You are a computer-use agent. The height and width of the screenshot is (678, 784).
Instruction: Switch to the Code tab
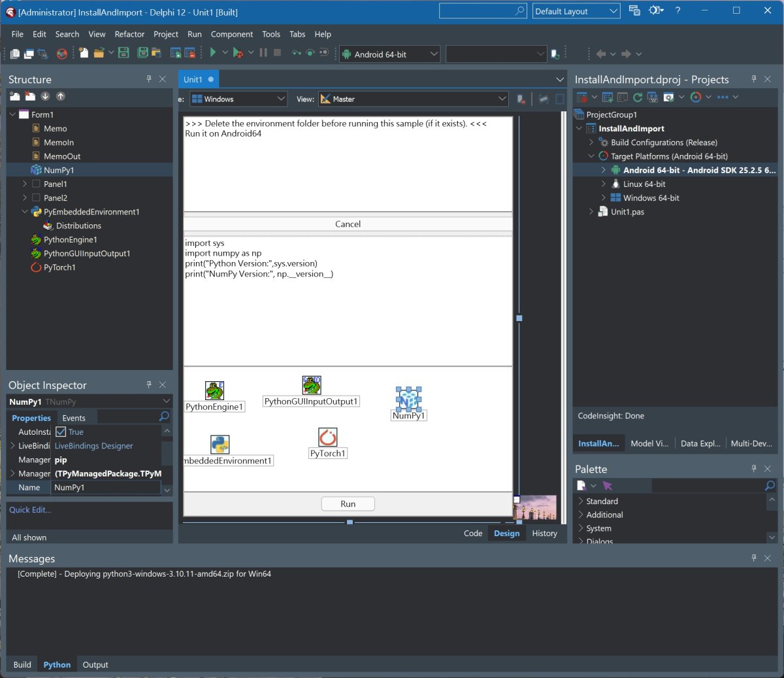(x=473, y=534)
